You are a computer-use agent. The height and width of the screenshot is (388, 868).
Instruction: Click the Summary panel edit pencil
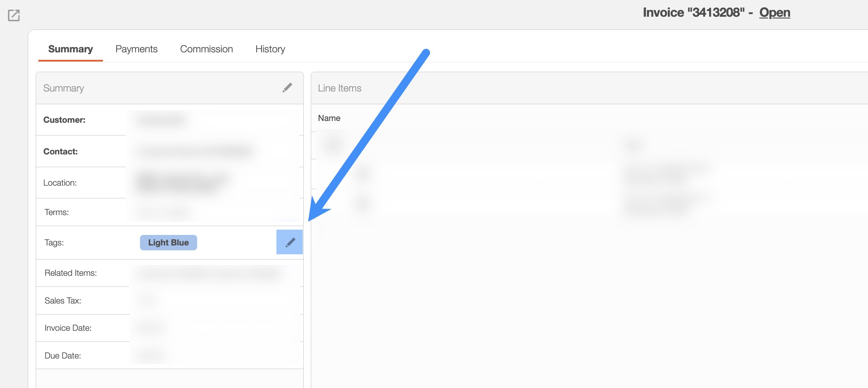[x=287, y=88]
